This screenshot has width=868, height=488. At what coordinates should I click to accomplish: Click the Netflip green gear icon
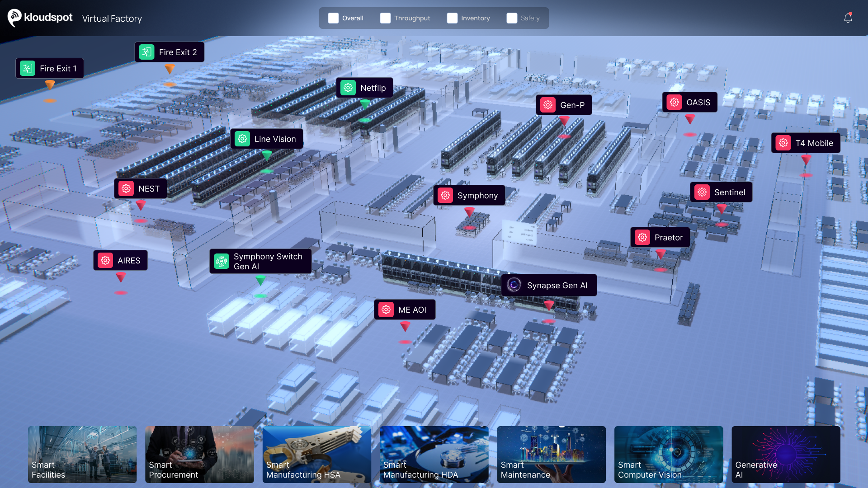click(348, 88)
